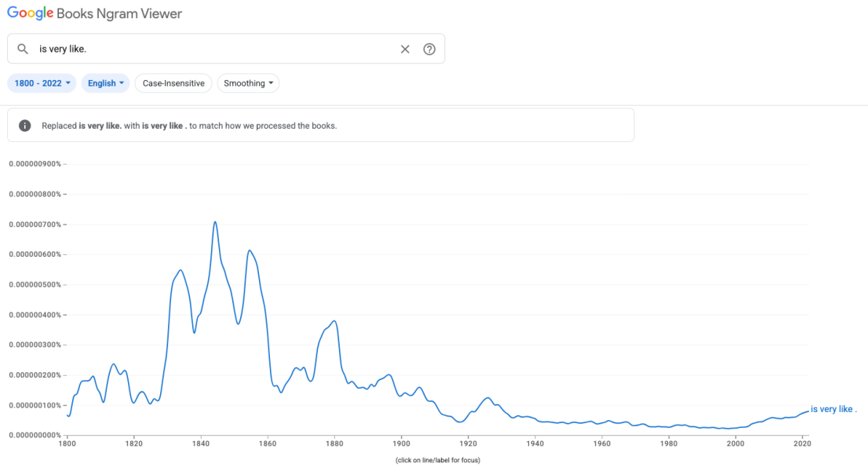Viewport: 868px width, 471px height.
Task: Click the 1880 year axis label
Action: [x=334, y=444]
